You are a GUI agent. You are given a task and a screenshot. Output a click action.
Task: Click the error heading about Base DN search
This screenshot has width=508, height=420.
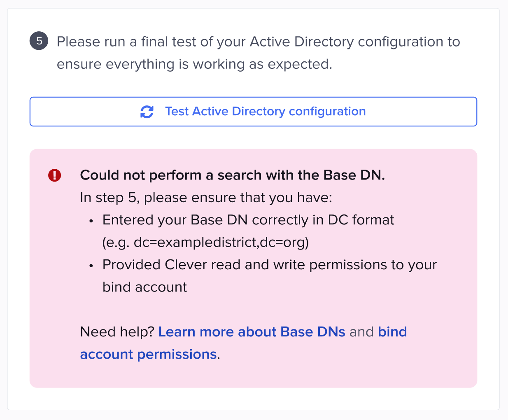pos(233,175)
